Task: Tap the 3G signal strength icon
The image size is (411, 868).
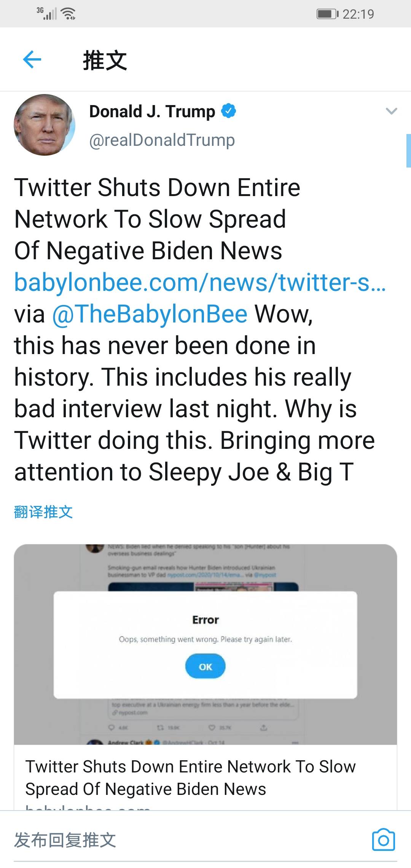Action: 47,14
